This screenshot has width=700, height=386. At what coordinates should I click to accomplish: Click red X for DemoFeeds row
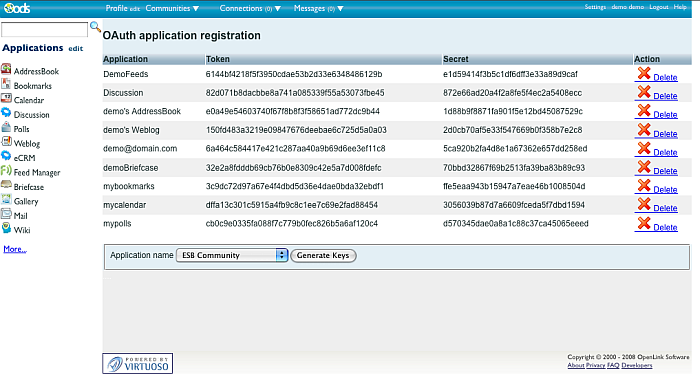point(644,74)
